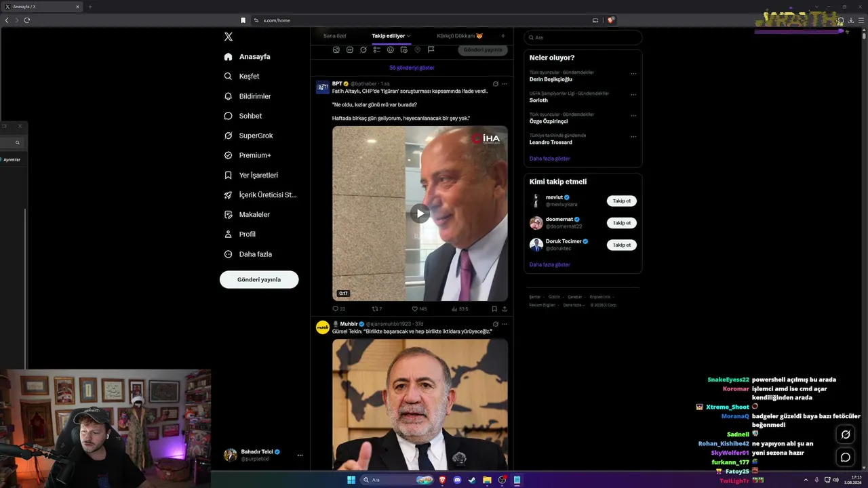Open more options for the Muhbir post
The width and height of the screenshot is (868, 488).
coord(505,324)
